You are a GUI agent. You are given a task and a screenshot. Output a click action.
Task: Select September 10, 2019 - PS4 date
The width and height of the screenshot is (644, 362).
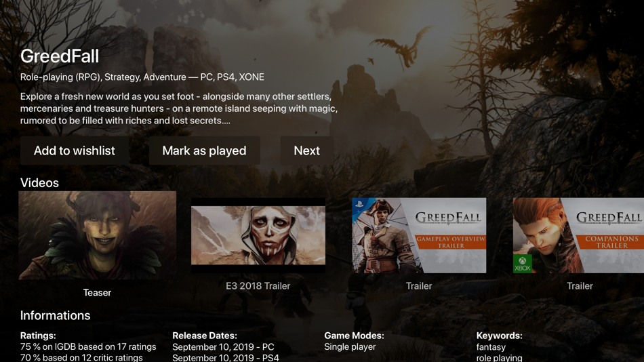click(x=226, y=357)
